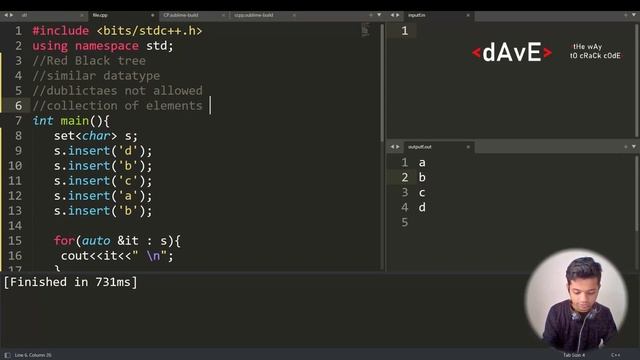This screenshot has height=360, width=640.
Task: Open tab list dropdown in code pane
Action: coord(379,15)
